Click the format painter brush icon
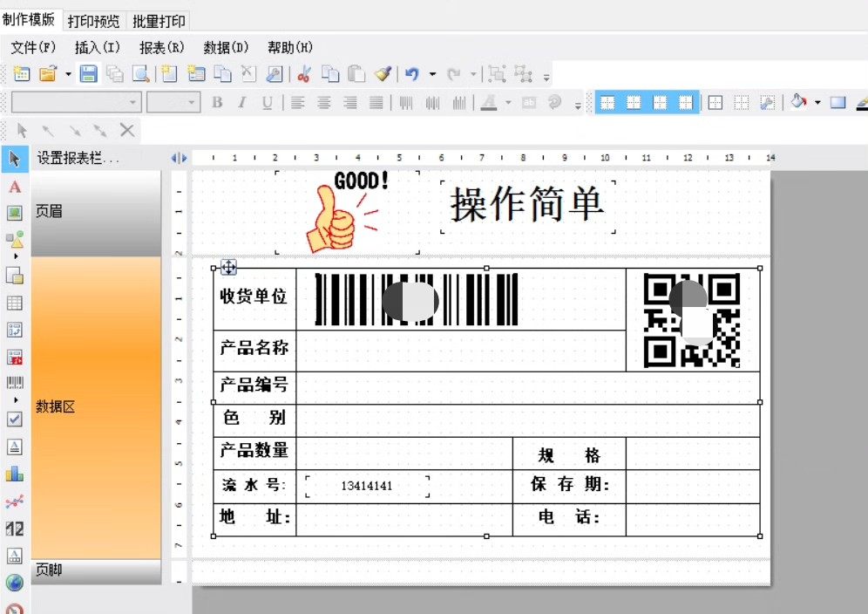The width and height of the screenshot is (868, 614). [x=383, y=74]
